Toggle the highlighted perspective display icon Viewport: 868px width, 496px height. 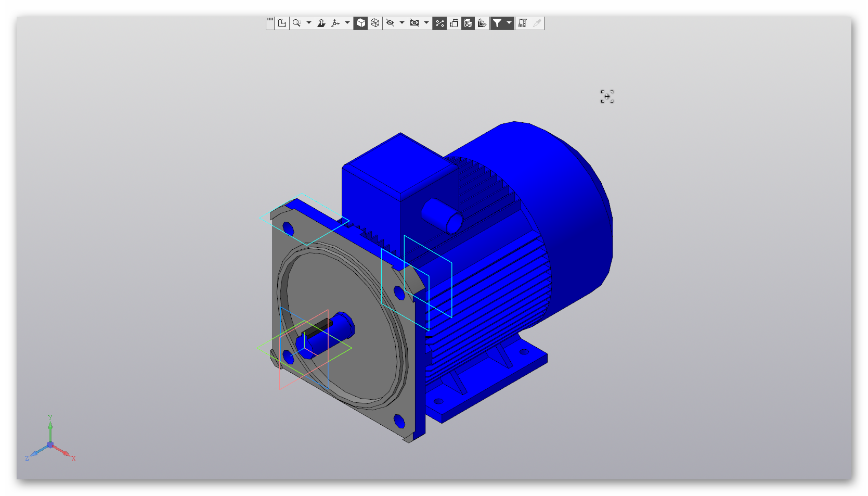pos(468,23)
